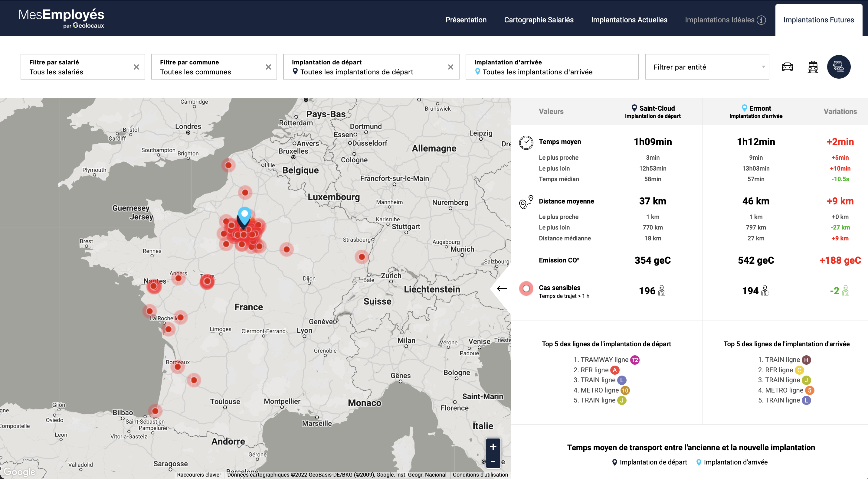The image size is (868, 479).
Task: Select the train transport mode icon
Action: tap(813, 67)
